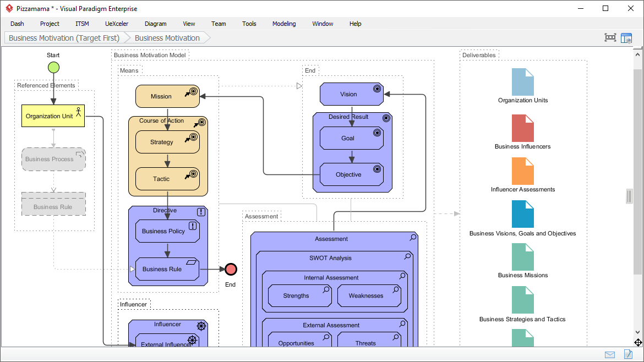Open the UeXceler menu

click(116, 24)
